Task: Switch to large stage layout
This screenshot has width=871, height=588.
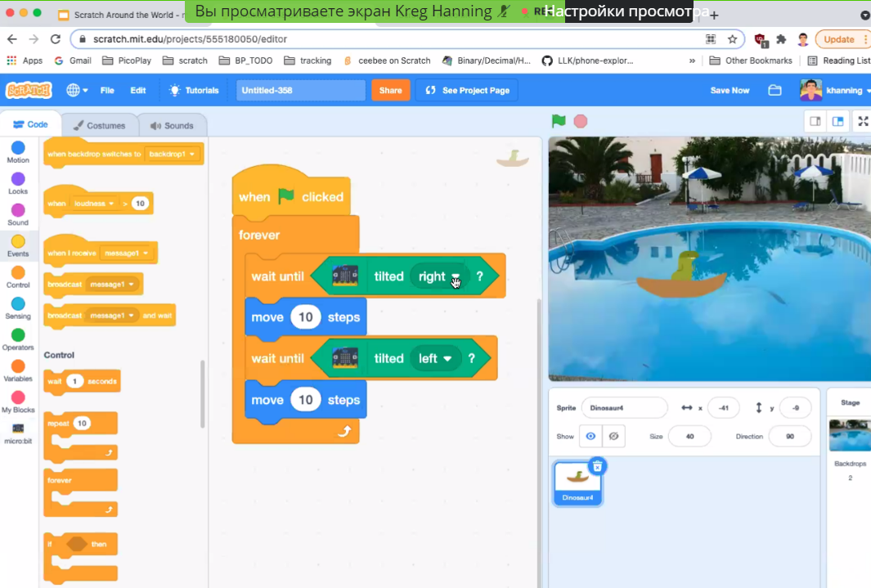Action: [838, 121]
